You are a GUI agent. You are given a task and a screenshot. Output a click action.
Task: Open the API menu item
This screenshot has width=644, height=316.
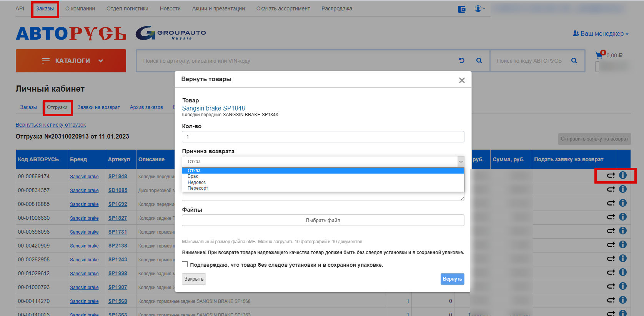(x=20, y=8)
